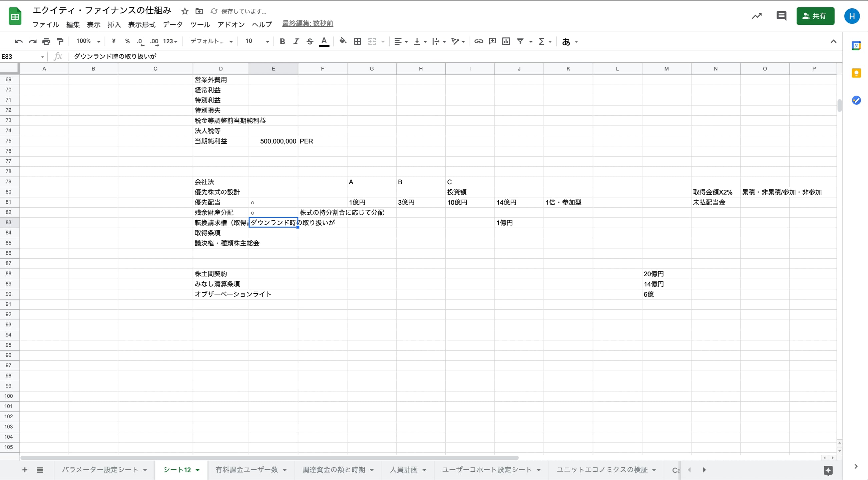Click the paint format roller icon
The width and height of the screenshot is (868, 480).
pos(60,41)
